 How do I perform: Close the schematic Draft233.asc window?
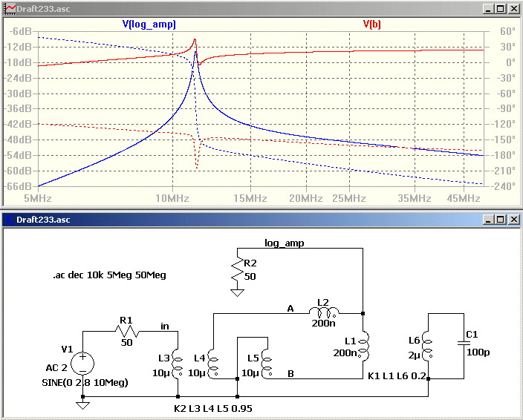click(514, 220)
